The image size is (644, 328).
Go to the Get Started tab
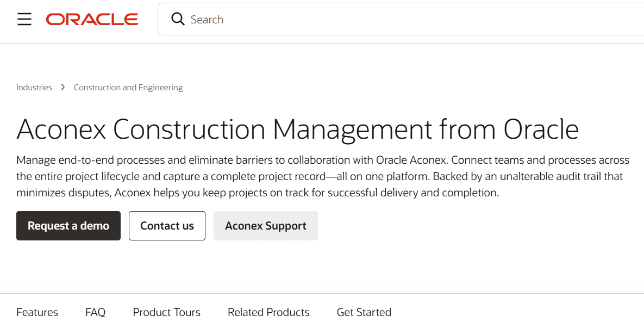click(364, 312)
